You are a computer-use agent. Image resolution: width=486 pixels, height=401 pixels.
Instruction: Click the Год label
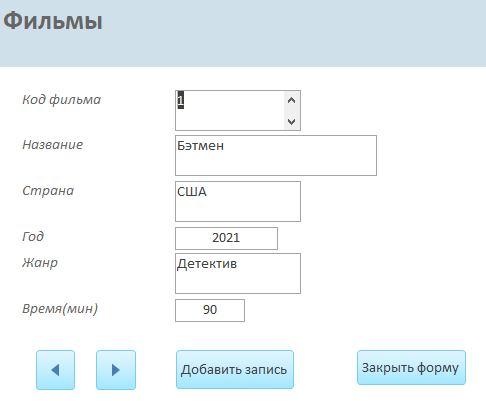(x=33, y=236)
